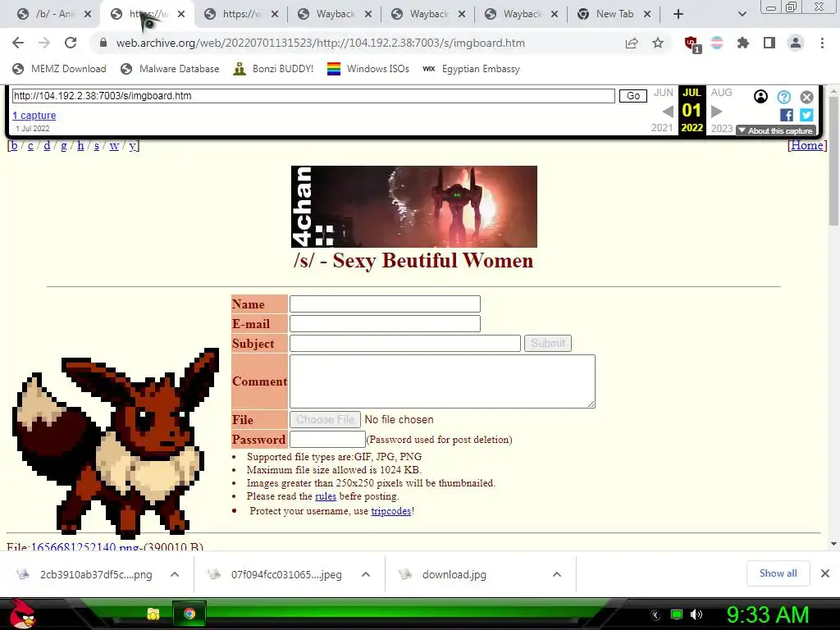The image size is (840, 630).
Task: Open the Chrome profile avatar
Action: coord(796,43)
